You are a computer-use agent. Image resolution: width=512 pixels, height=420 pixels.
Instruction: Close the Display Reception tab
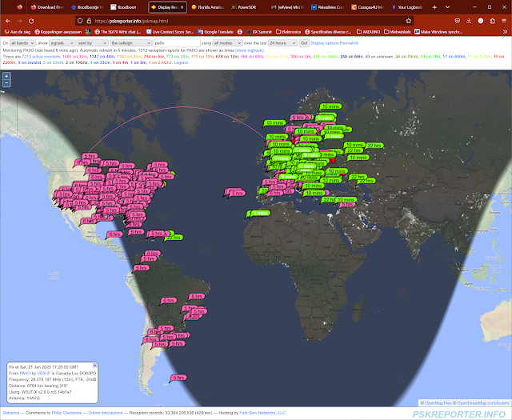coord(182,7)
